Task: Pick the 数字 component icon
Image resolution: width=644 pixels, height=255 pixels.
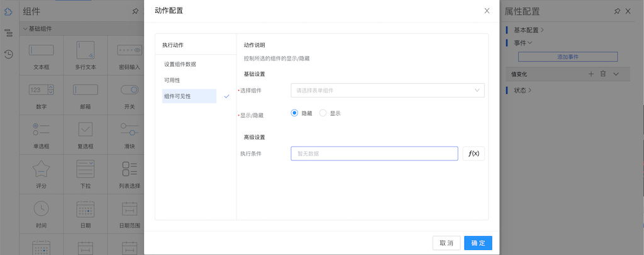Action: [41, 89]
